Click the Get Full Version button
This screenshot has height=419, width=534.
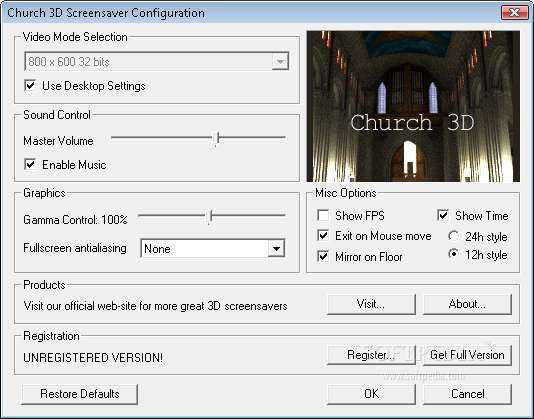467,355
